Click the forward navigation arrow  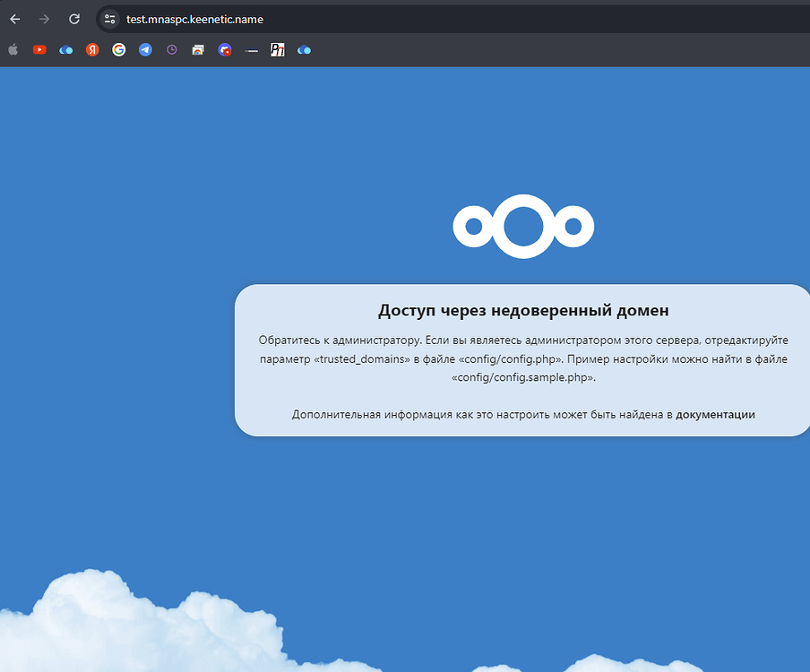[44, 19]
